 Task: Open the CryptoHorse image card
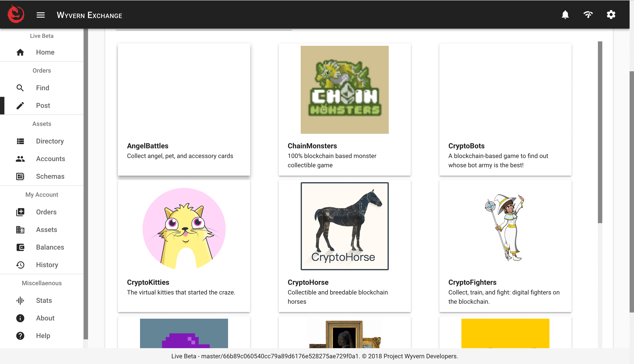tap(345, 226)
